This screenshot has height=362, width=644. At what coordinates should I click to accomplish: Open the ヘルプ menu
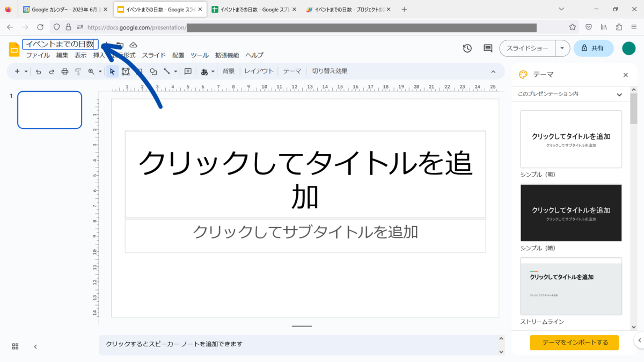pyautogui.click(x=254, y=55)
